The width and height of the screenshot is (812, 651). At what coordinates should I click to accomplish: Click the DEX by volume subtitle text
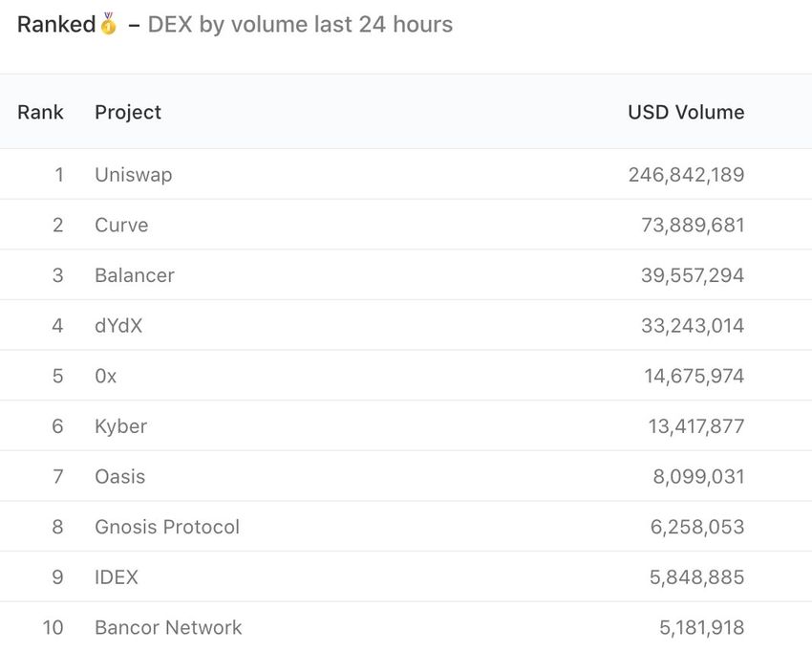300,24
